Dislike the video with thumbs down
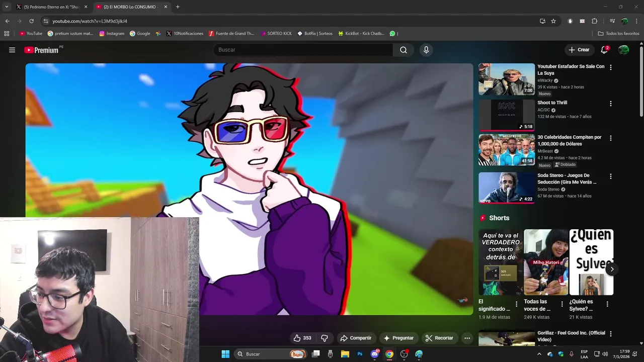Image resolution: width=644 pixels, height=362 pixels. pos(325,338)
